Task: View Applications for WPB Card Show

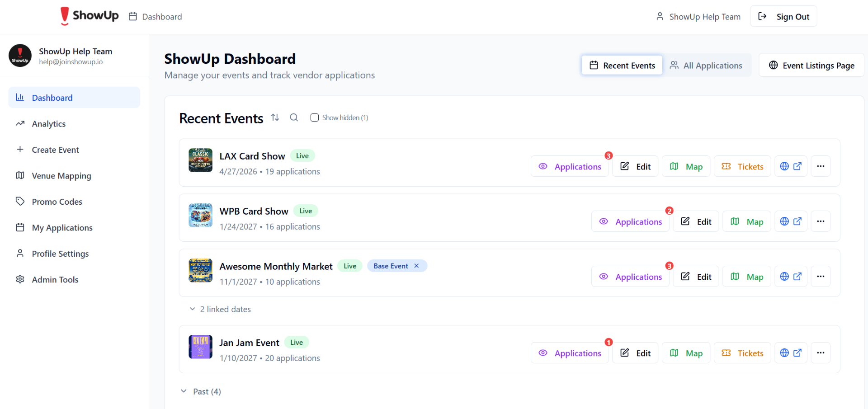Action: [x=630, y=221]
